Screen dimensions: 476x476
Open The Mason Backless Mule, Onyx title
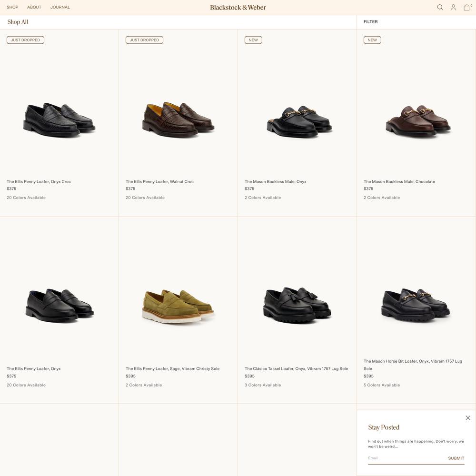click(275, 181)
